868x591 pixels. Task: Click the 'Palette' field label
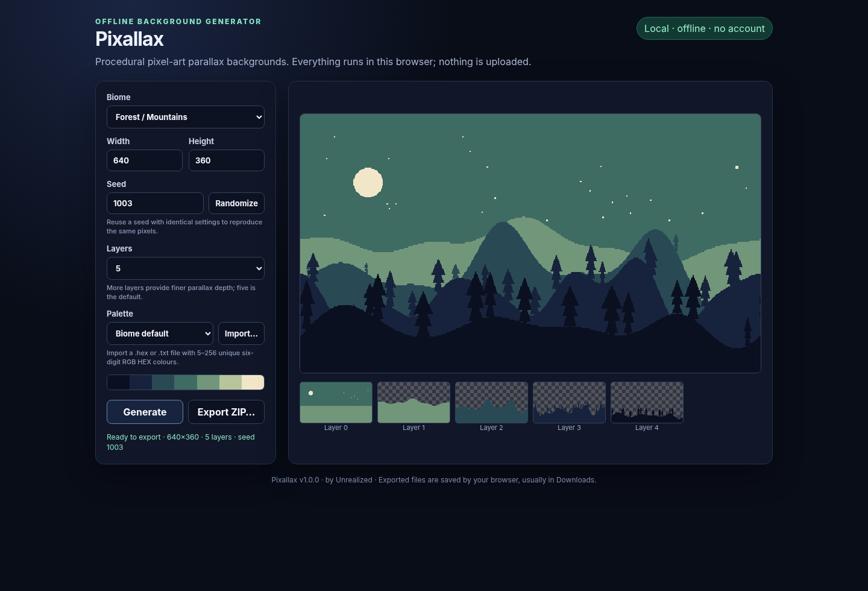click(x=120, y=314)
